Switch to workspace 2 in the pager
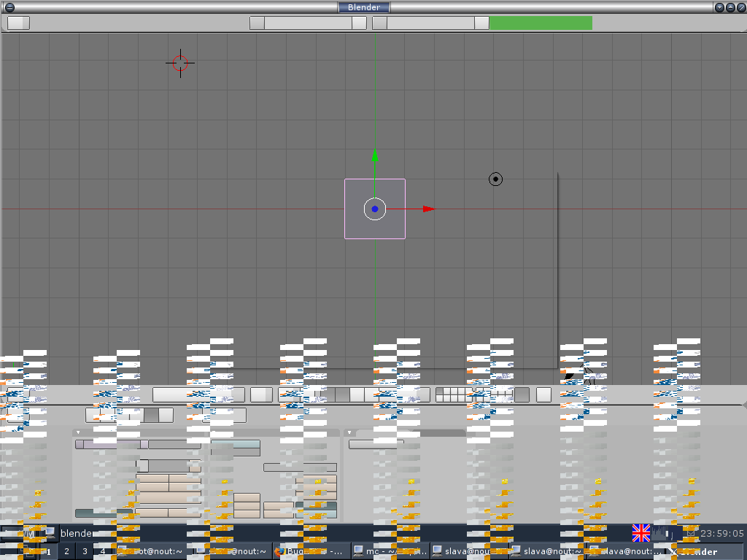Viewport: 747px width, 560px height. point(66,551)
